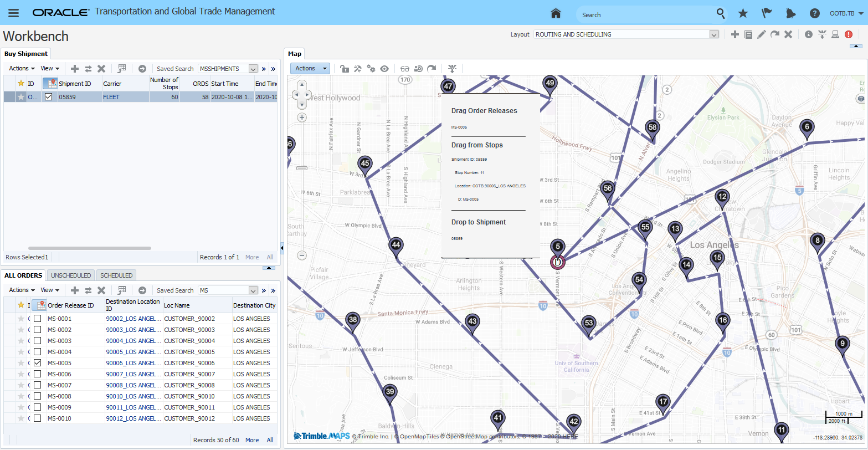Click the pencil edit layout icon

[x=762, y=34]
